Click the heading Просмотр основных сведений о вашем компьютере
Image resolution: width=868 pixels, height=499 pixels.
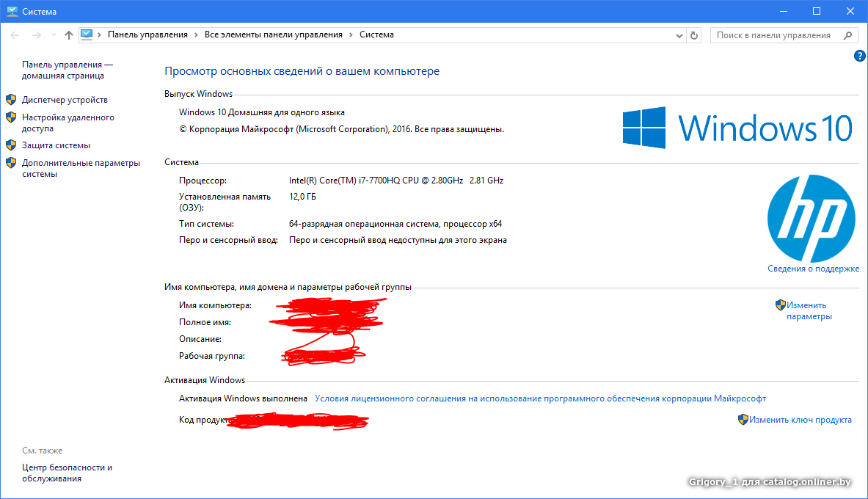[302, 71]
